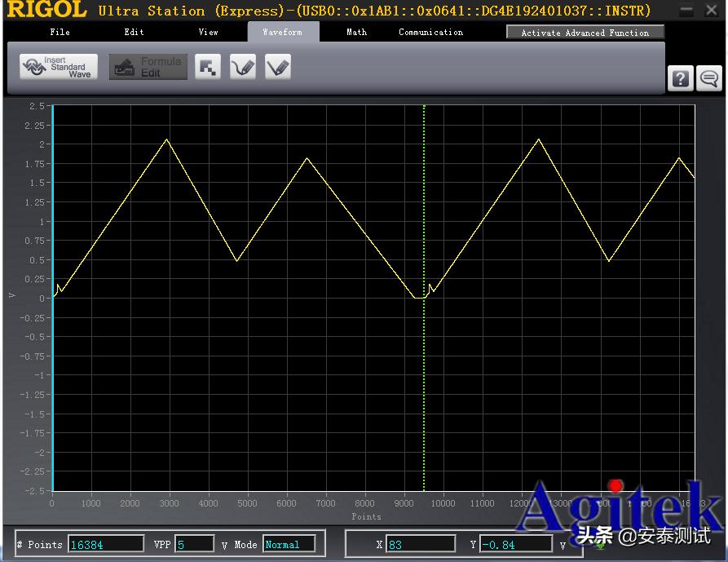Open the File menu
The width and height of the screenshot is (728, 562).
pos(60,33)
